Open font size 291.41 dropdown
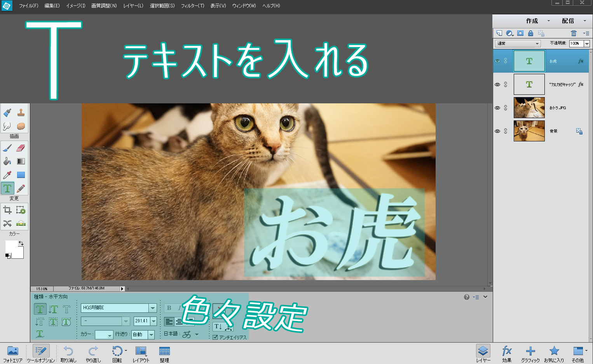 point(153,321)
